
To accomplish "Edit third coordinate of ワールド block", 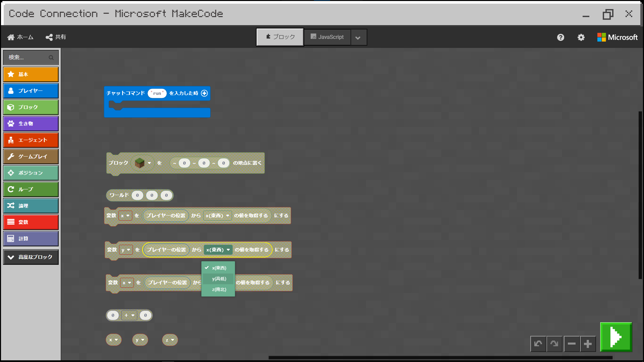I will tap(166, 195).
